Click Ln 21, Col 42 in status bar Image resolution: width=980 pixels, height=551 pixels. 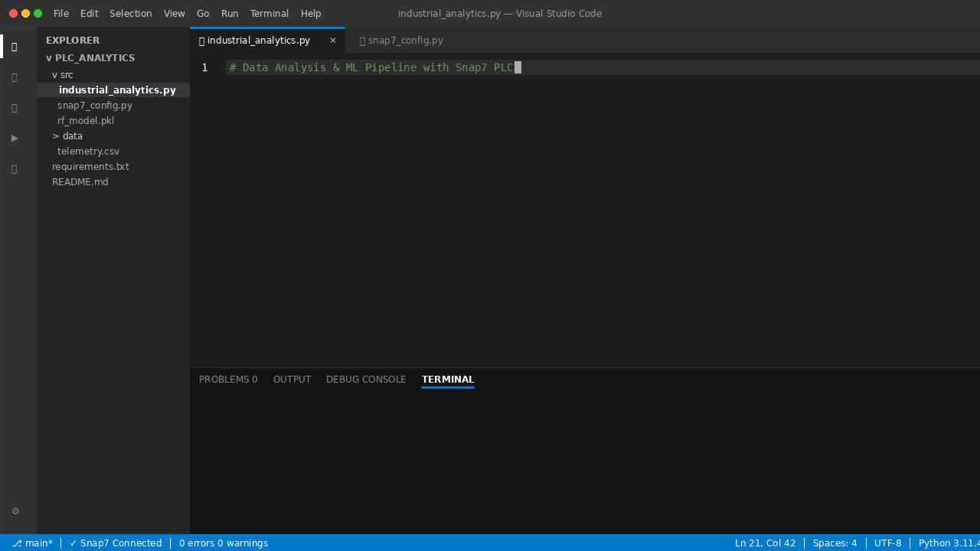click(x=765, y=543)
